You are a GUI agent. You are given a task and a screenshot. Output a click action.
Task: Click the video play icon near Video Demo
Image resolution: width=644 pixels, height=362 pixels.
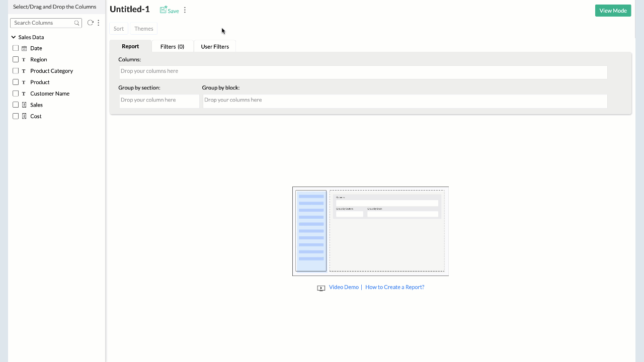tap(320, 288)
